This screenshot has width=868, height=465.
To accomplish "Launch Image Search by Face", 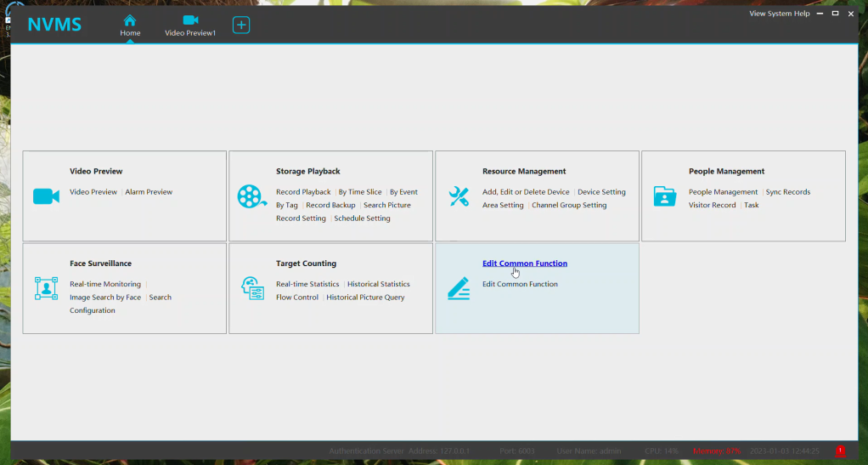I will tap(105, 298).
